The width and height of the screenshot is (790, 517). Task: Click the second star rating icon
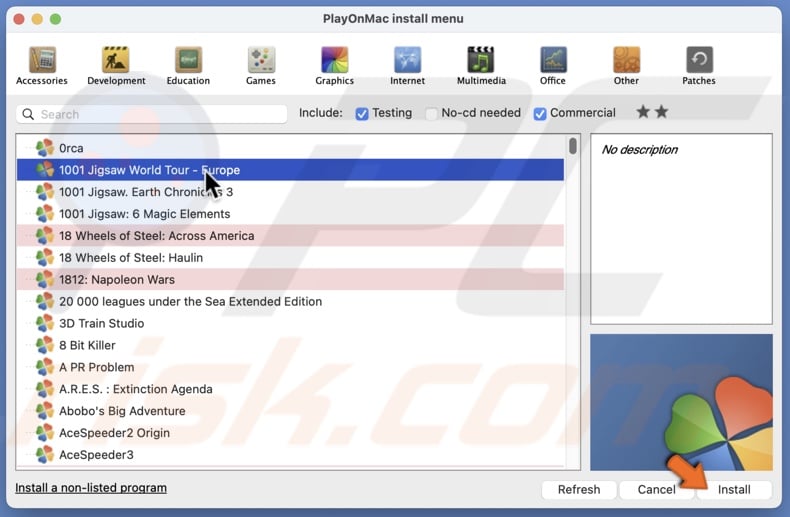click(662, 112)
